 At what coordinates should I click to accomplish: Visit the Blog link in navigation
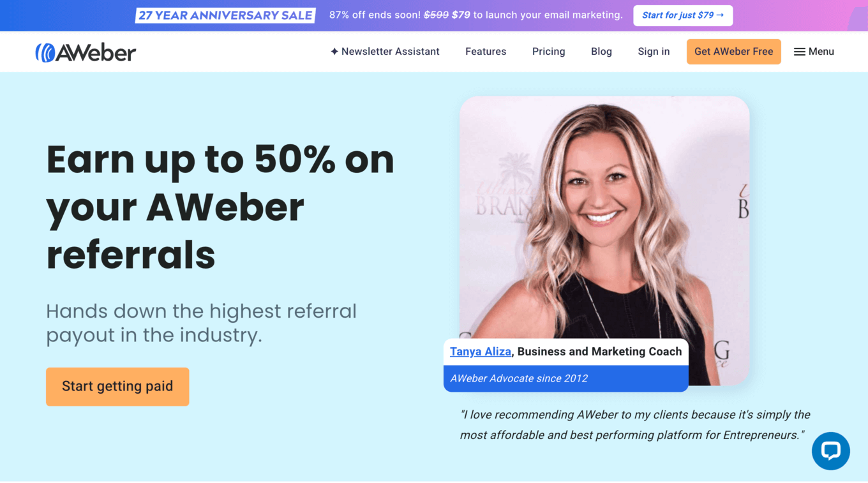(601, 52)
